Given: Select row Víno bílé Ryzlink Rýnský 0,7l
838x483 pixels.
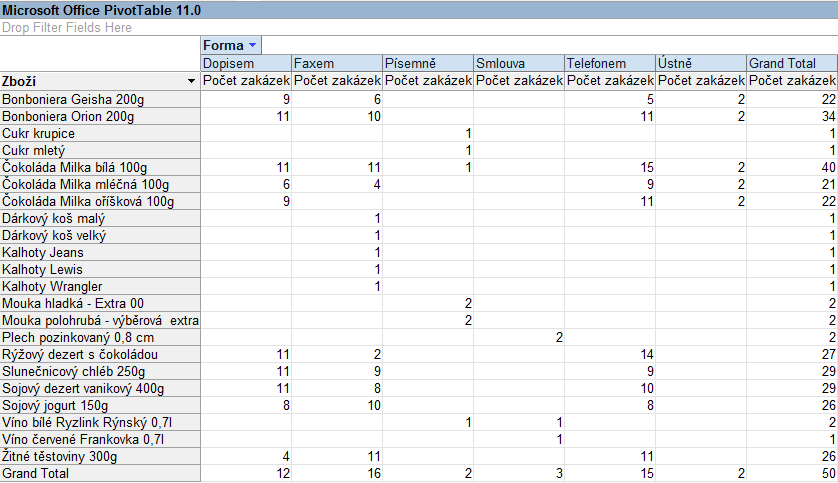Looking at the screenshot, I should (x=100, y=423).
